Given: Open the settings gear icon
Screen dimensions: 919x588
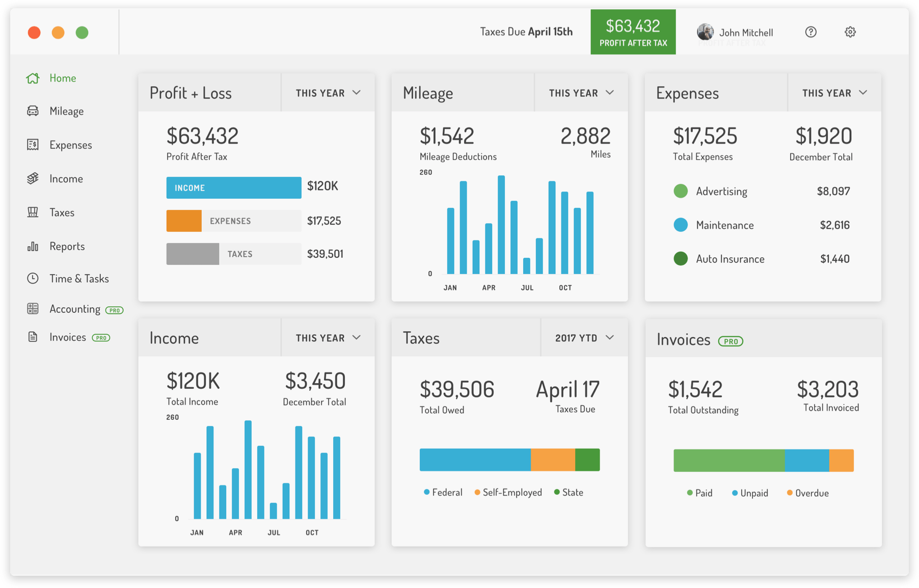Looking at the screenshot, I should (x=850, y=32).
